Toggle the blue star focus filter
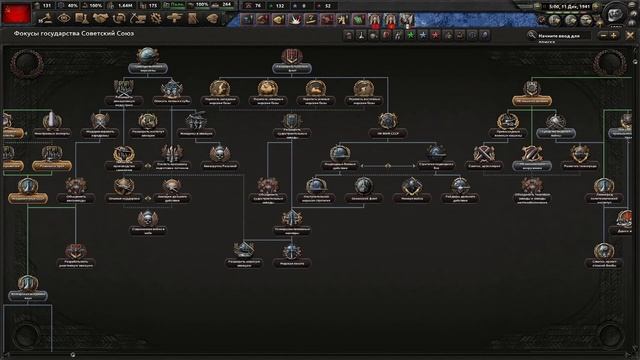The width and height of the screenshot is (640, 360). tap(423, 36)
